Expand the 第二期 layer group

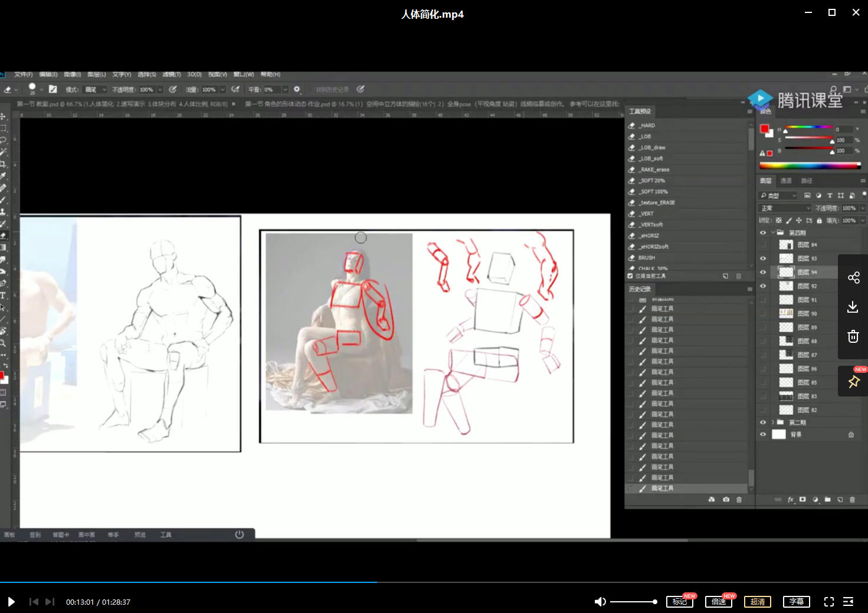click(773, 422)
